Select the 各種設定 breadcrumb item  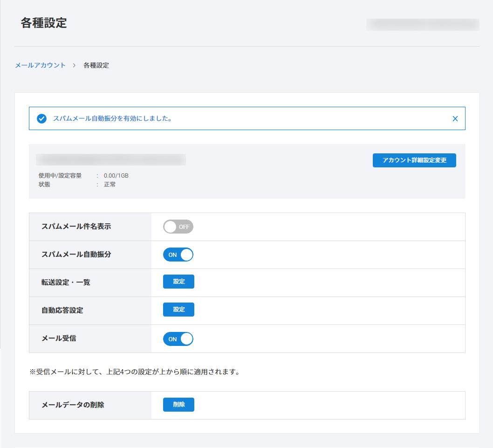(x=96, y=65)
